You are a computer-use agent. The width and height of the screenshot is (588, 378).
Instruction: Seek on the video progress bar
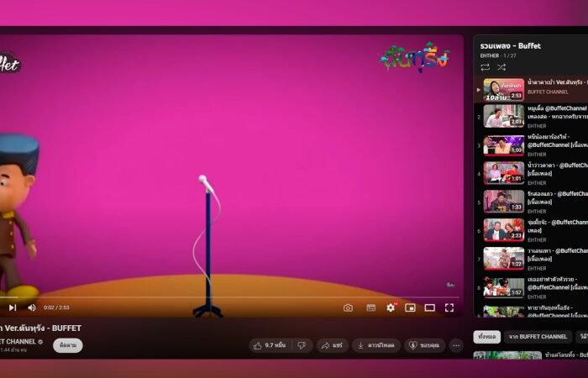click(x=229, y=297)
